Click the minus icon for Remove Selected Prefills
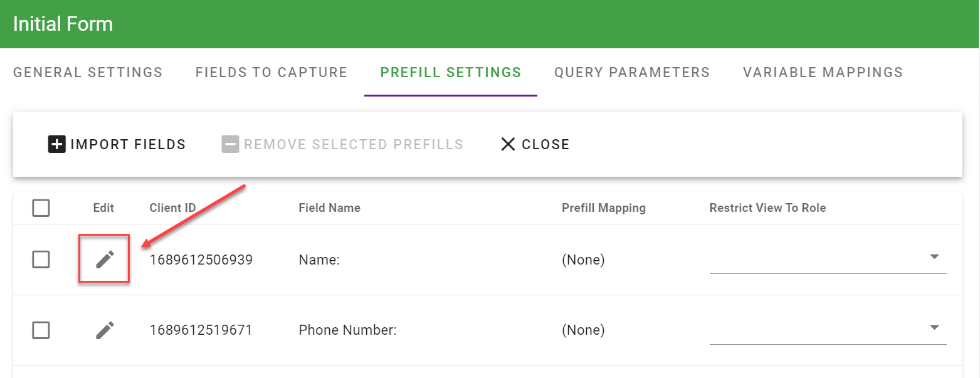Screen dimensions: 980x378 [230, 144]
